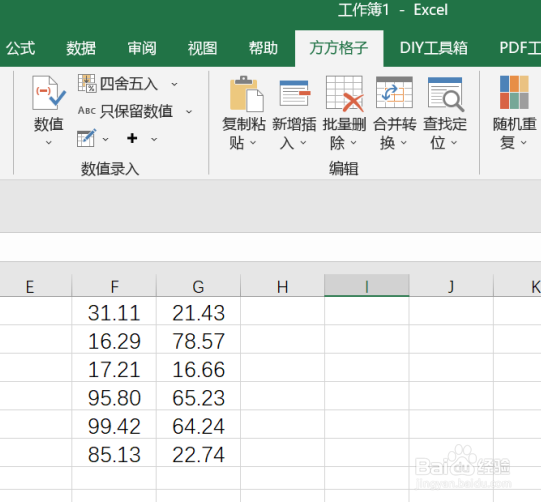This screenshot has width=541, height=502.
Task: Switch to the 数据 ribbon tab
Action: pos(81,48)
